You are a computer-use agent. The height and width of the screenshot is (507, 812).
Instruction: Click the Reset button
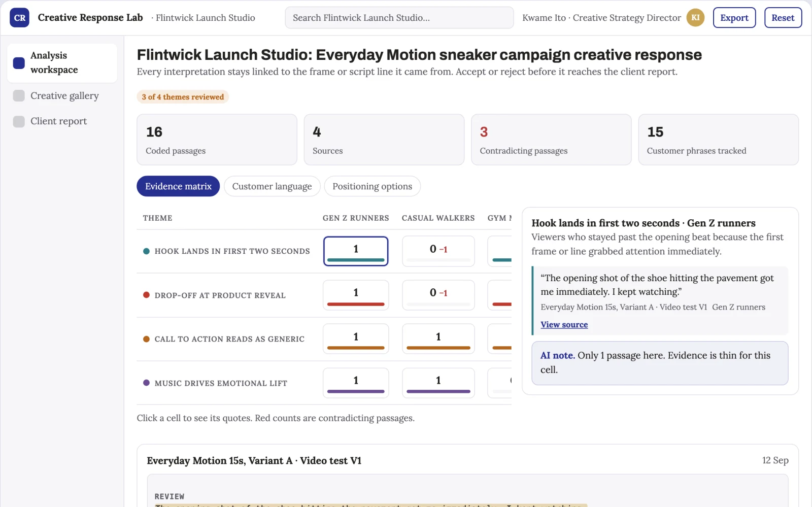pyautogui.click(x=783, y=18)
